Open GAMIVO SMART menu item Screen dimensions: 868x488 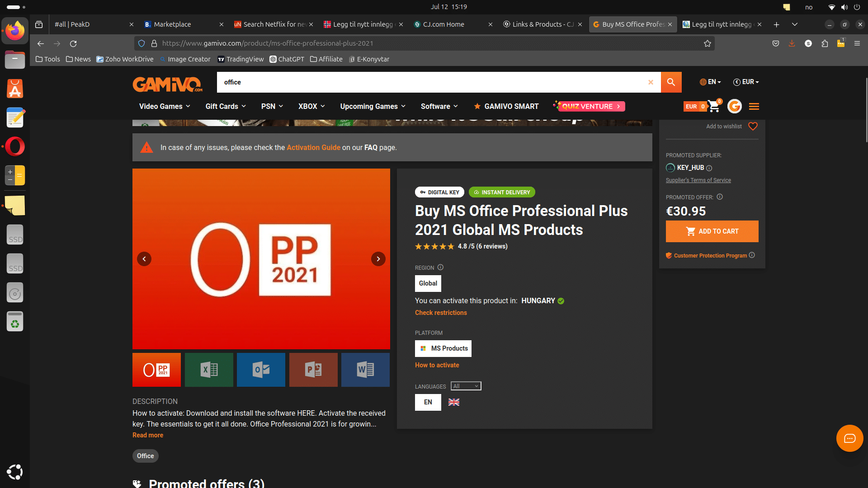(506, 106)
